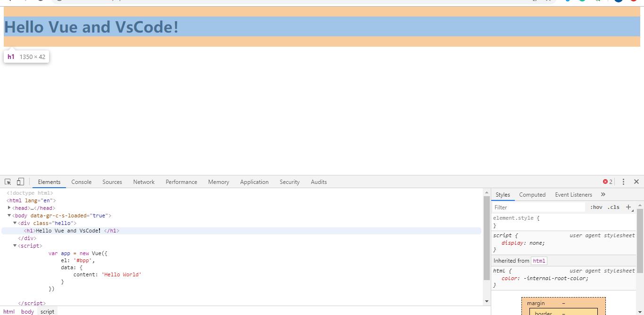Click the display: none declaration
The width and height of the screenshot is (644, 315).
coord(523,243)
